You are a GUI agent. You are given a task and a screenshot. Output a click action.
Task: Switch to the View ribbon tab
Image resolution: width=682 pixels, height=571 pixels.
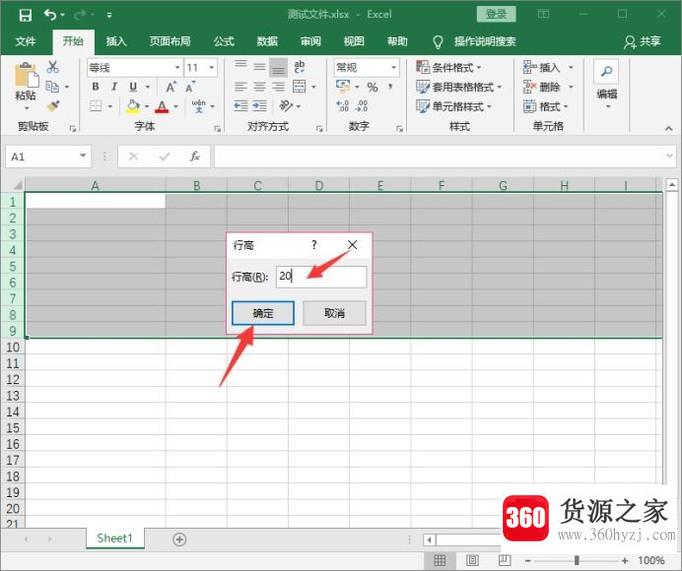point(354,41)
